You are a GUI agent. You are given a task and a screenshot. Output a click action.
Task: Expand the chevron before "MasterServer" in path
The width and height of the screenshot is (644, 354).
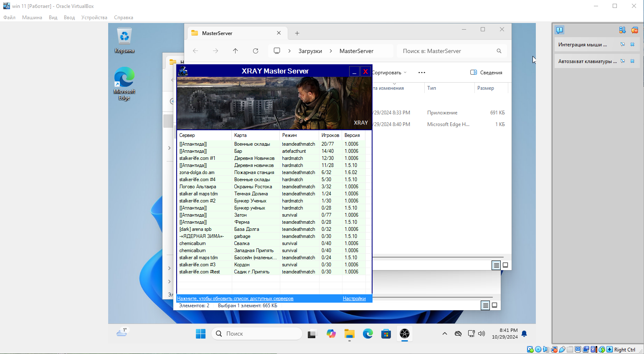pyautogui.click(x=331, y=51)
